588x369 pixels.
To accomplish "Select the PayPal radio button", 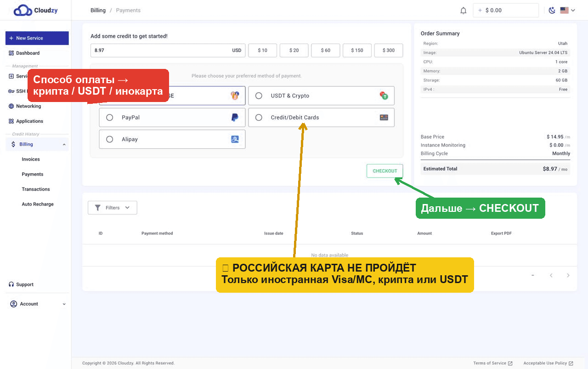I will click(109, 118).
